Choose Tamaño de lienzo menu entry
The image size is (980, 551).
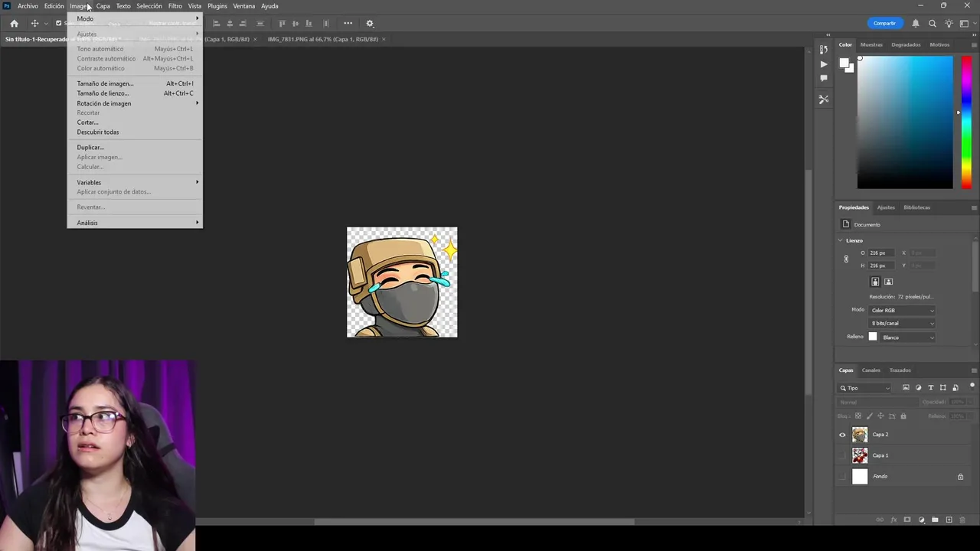tap(135, 93)
